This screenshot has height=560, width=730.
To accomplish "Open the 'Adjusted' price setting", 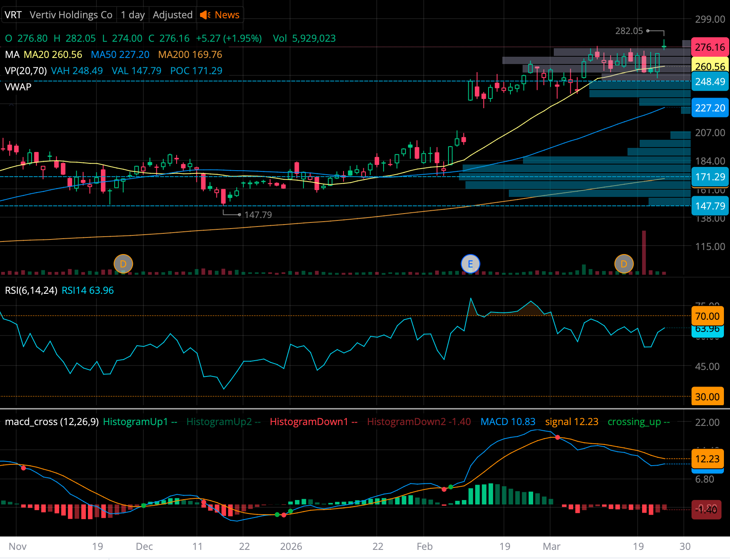I will pyautogui.click(x=173, y=15).
